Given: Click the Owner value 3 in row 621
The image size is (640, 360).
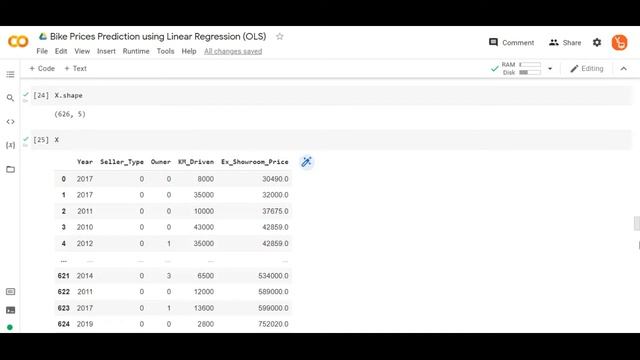Looking at the screenshot, I should [169, 276].
